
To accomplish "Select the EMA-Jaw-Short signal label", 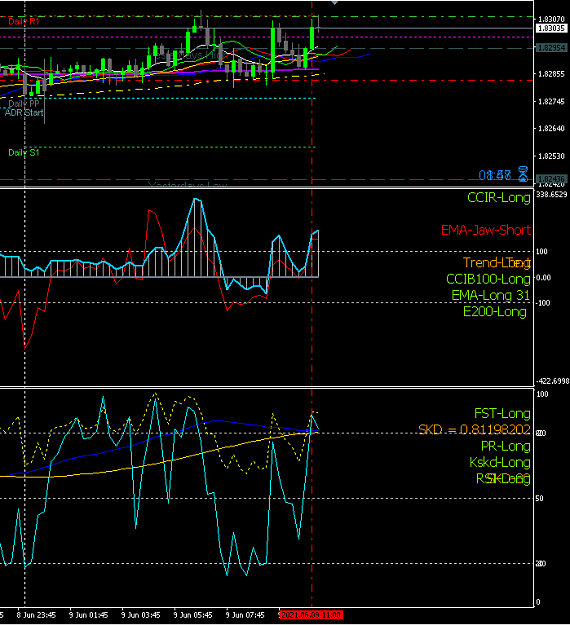I will (x=486, y=230).
